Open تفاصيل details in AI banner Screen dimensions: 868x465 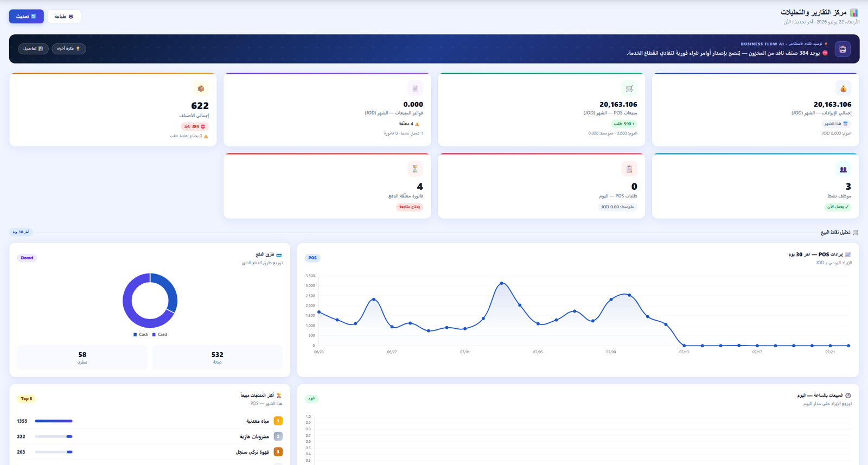[x=33, y=49]
